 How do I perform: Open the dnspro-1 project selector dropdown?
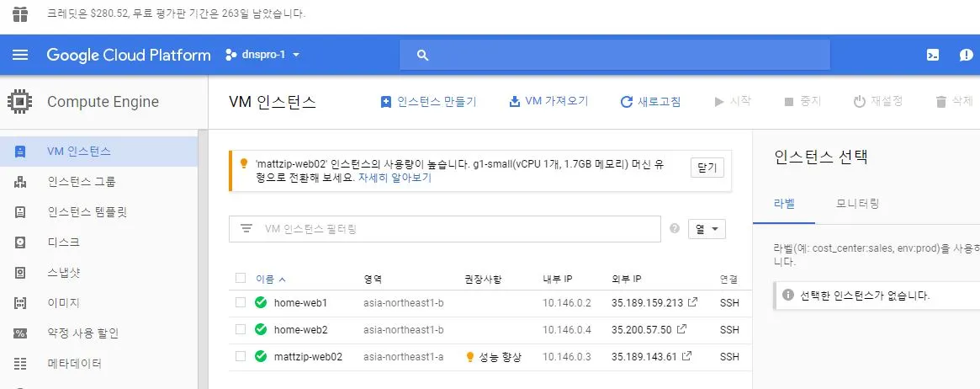click(263, 55)
